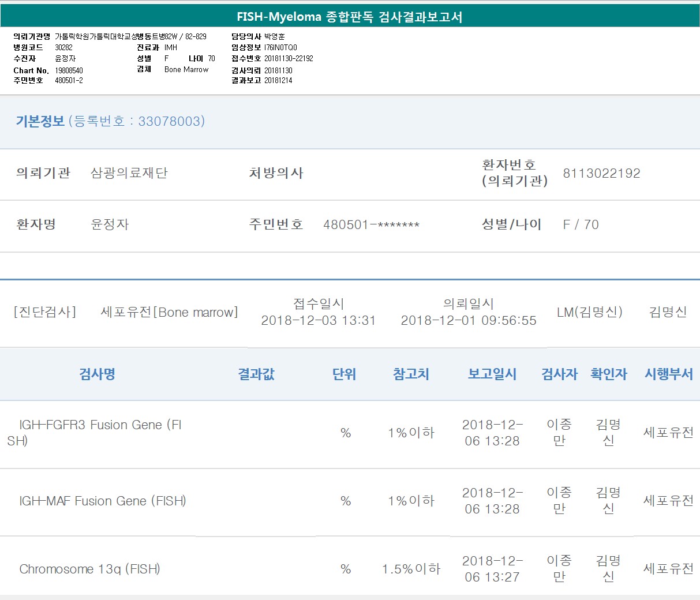Click the '[진단검사]' category text

pos(45,312)
